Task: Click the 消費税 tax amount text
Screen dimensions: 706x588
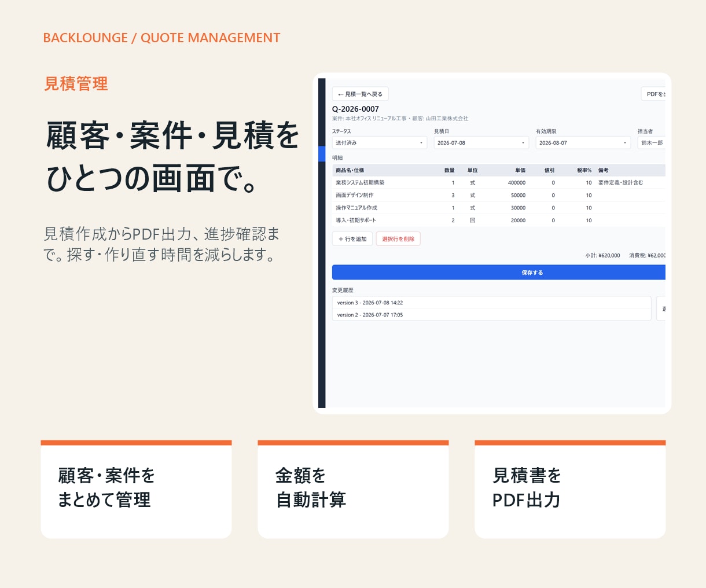Action: pos(647,255)
